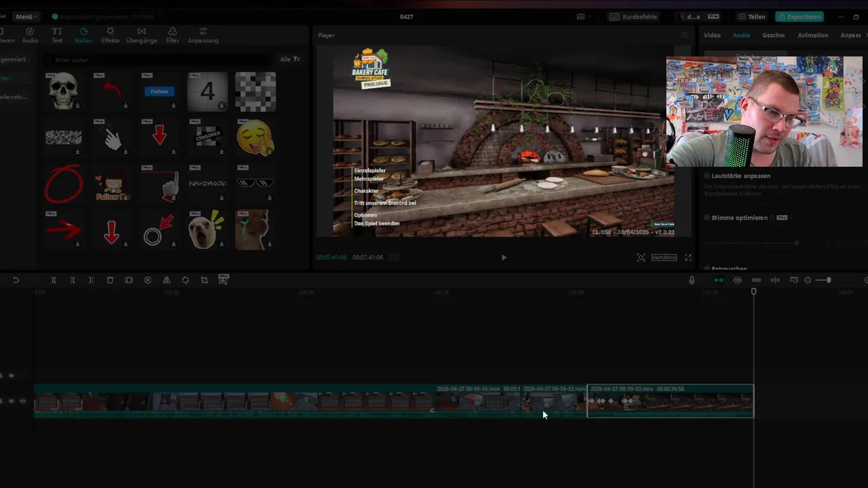
Task: Click the Split tool icon
Action: pyautogui.click(x=54, y=280)
